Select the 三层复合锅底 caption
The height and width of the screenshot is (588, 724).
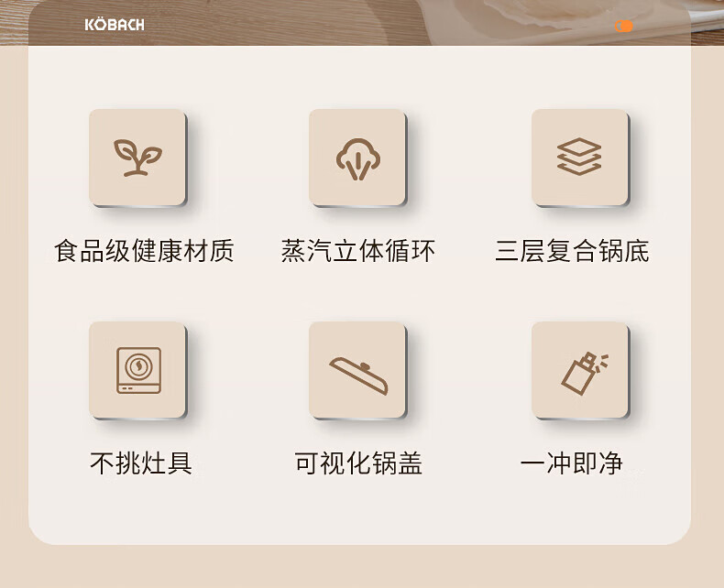(572, 251)
